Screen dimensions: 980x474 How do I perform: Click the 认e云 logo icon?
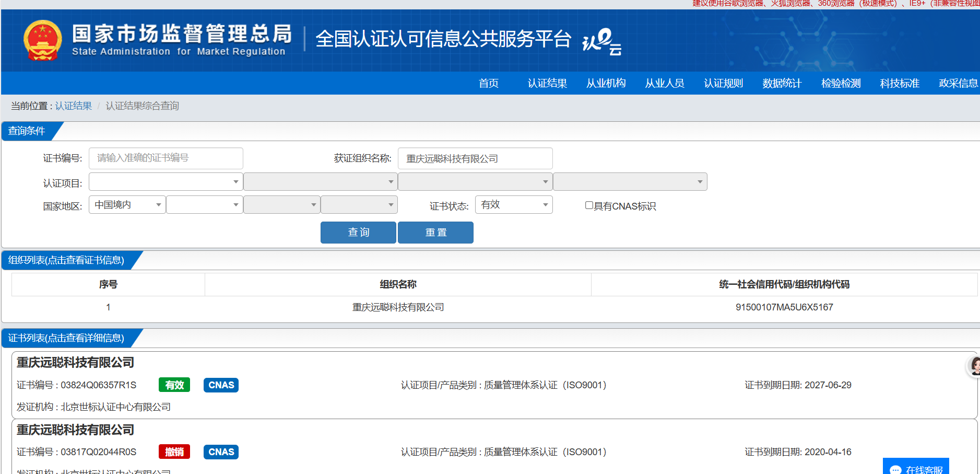tap(601, 42)
